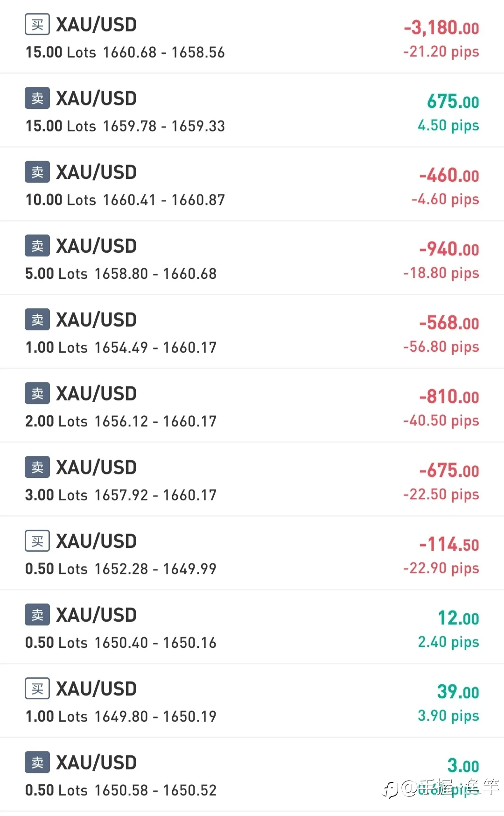The image size is (504, 816).
Task: Tap the watermark in the bottom corner
Action: click(441, 788)
